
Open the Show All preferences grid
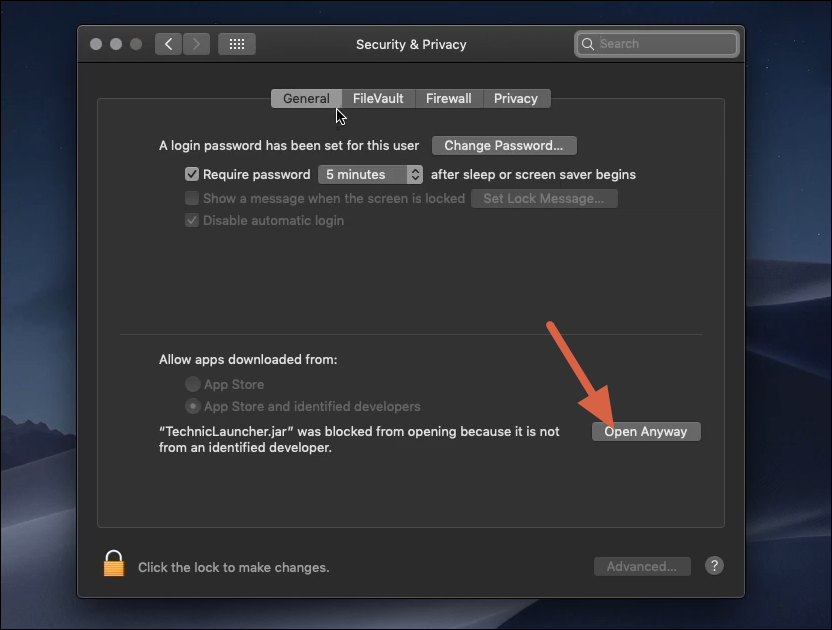[x=237, y=44]
